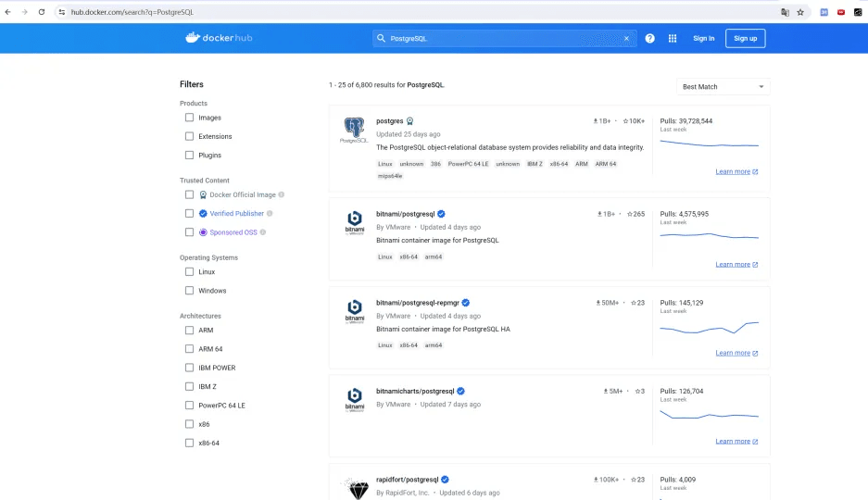The width and height of the screenshot is (868, 500).
Task: Open the site information icon in the address bar
Action: coord(61,12)
